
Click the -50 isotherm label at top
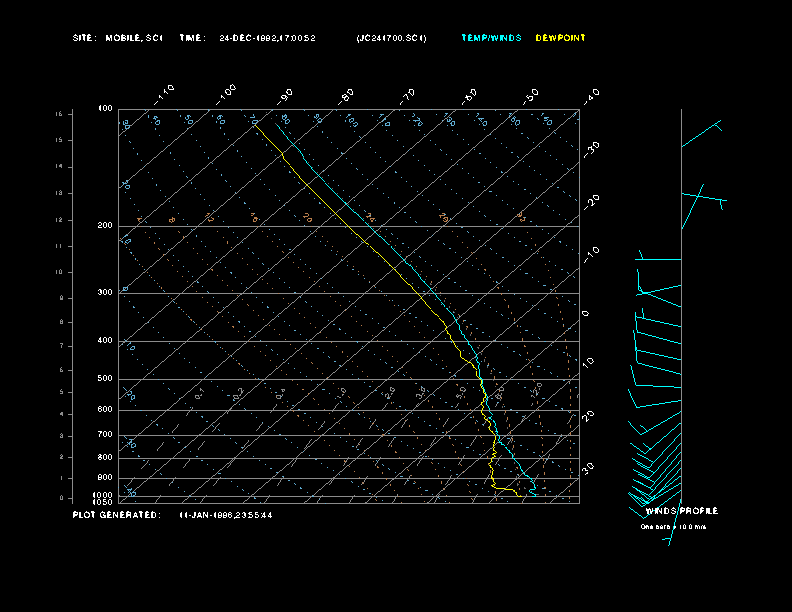tap(531, 97)
